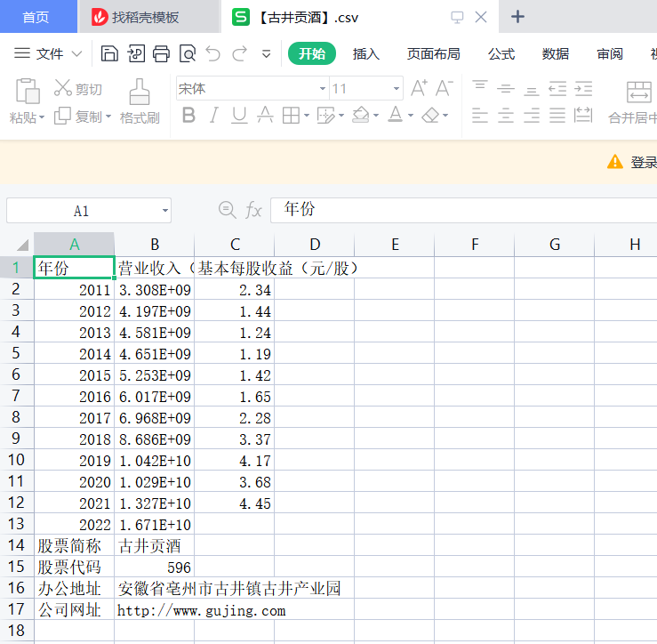
Task: Click the Borders grid icon
Action: [291, 116]
